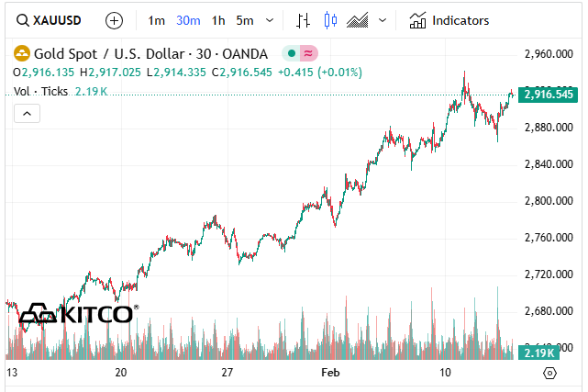The image size is (588, 392).
Task: Collapse the indicator legend chevron
Action: pos(27,113)
